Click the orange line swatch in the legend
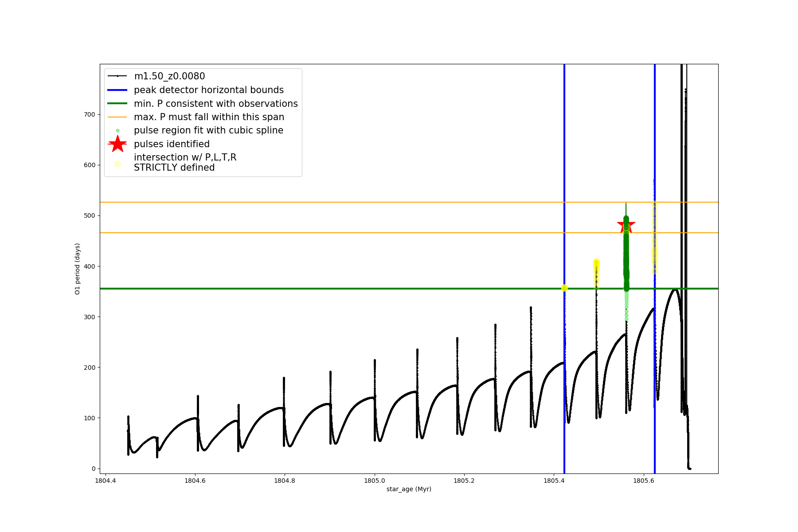 pos(117,117)
